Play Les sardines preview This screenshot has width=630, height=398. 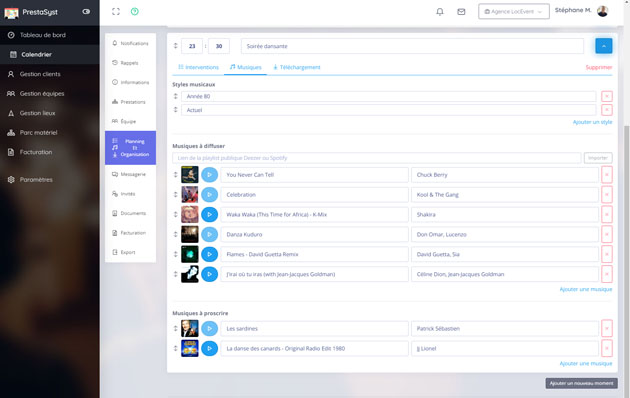pyautogui.click(x=209, y=329)
